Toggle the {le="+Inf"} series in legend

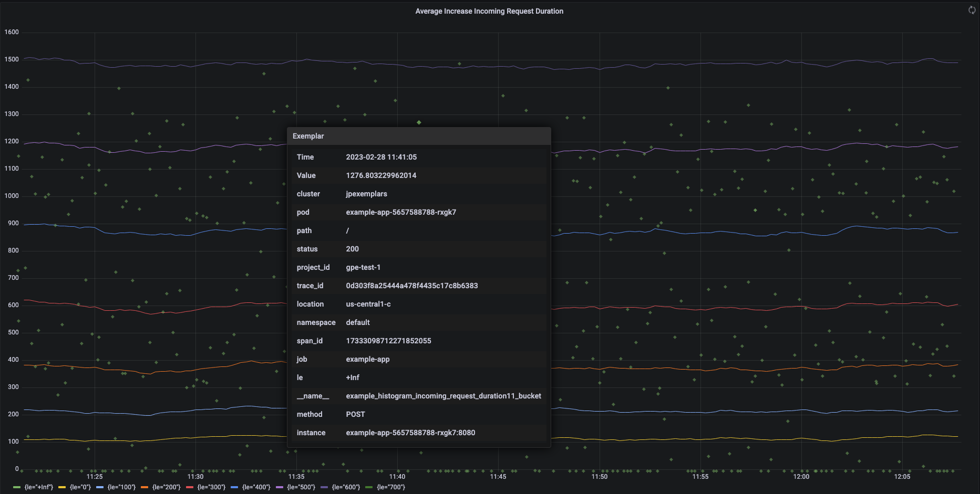pyautogui.click(x=38, y=487)
